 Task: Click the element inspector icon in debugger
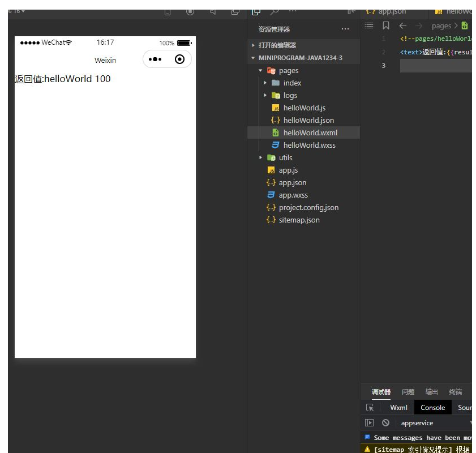click(370, 408)
